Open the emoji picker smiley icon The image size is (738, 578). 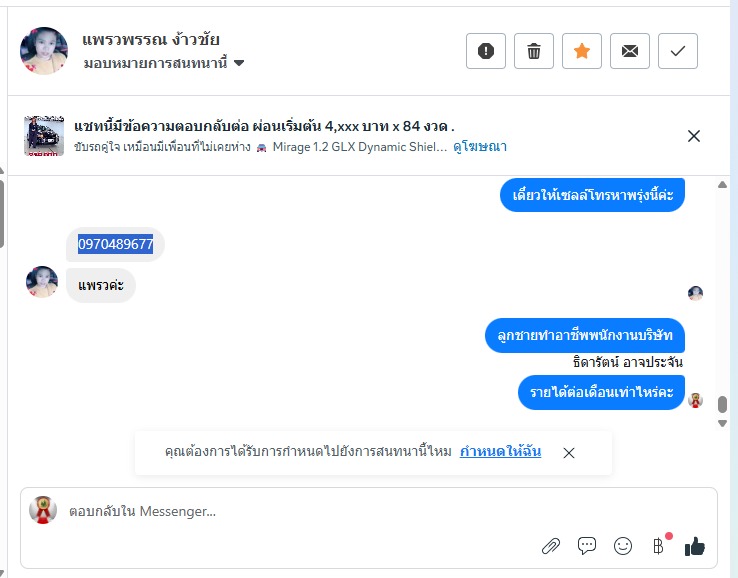coord(623,546)
